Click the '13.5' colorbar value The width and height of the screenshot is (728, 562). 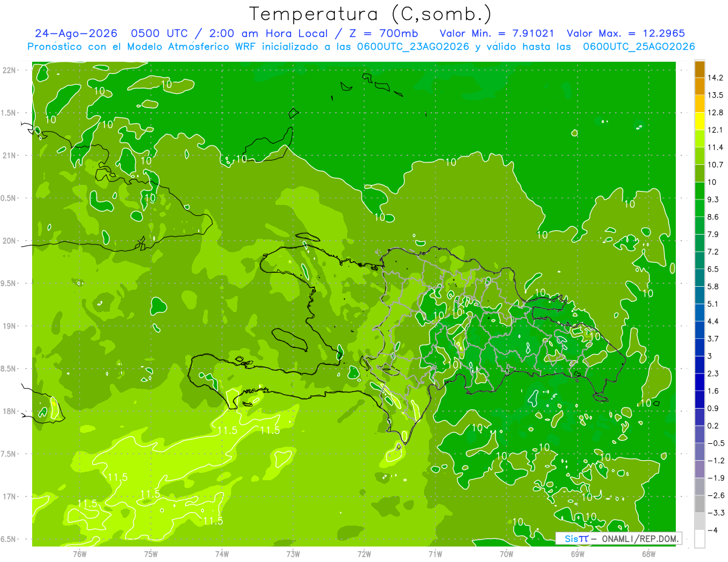(x=715, y=95)
